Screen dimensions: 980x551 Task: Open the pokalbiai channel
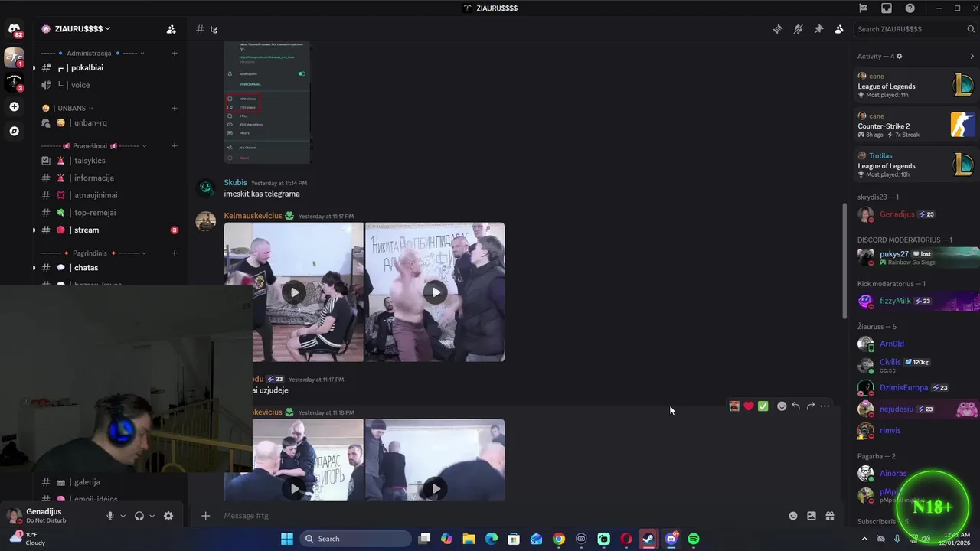(109, 67)
